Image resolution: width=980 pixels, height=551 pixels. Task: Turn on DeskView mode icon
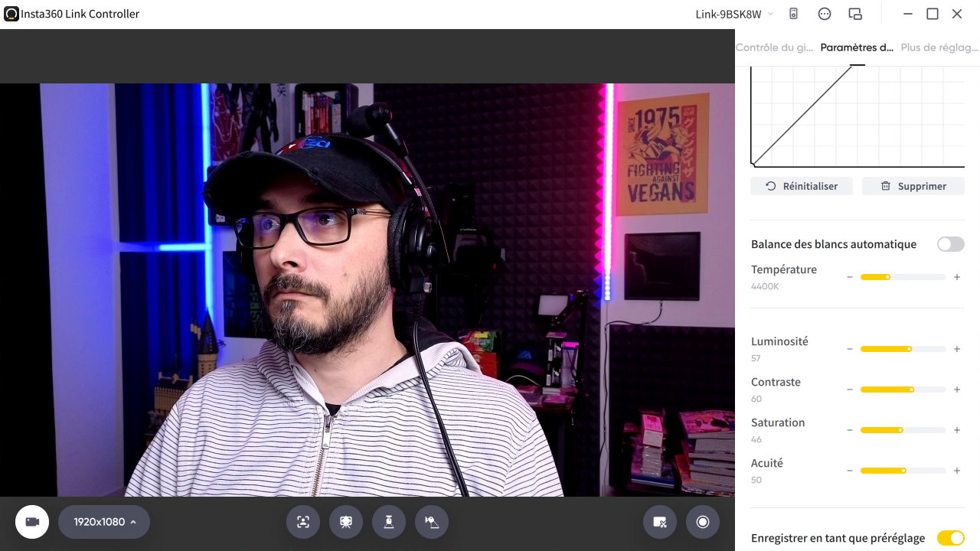click(x=432, y=522)
